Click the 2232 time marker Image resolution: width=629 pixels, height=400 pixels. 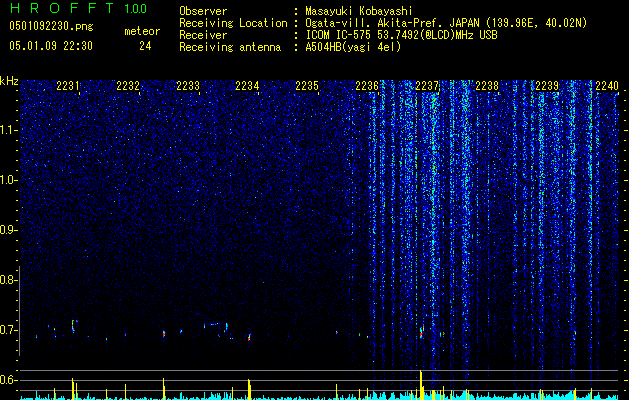click(128, 86)
